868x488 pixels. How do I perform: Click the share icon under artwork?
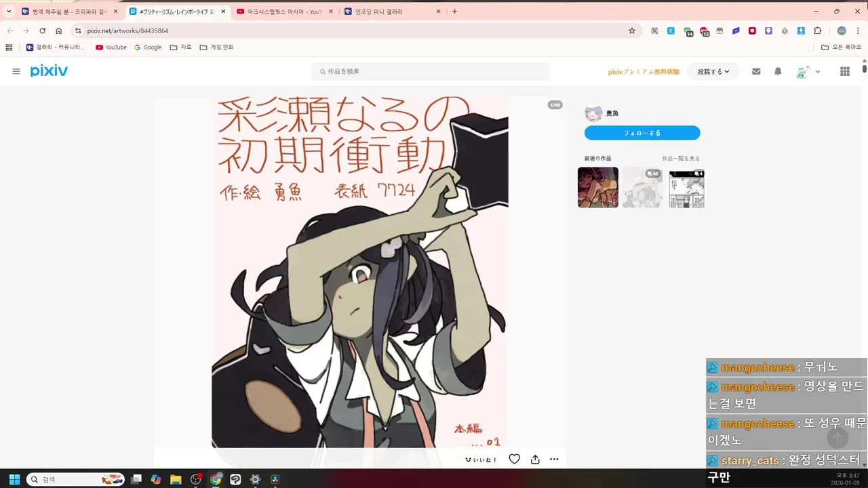[535, 459]
